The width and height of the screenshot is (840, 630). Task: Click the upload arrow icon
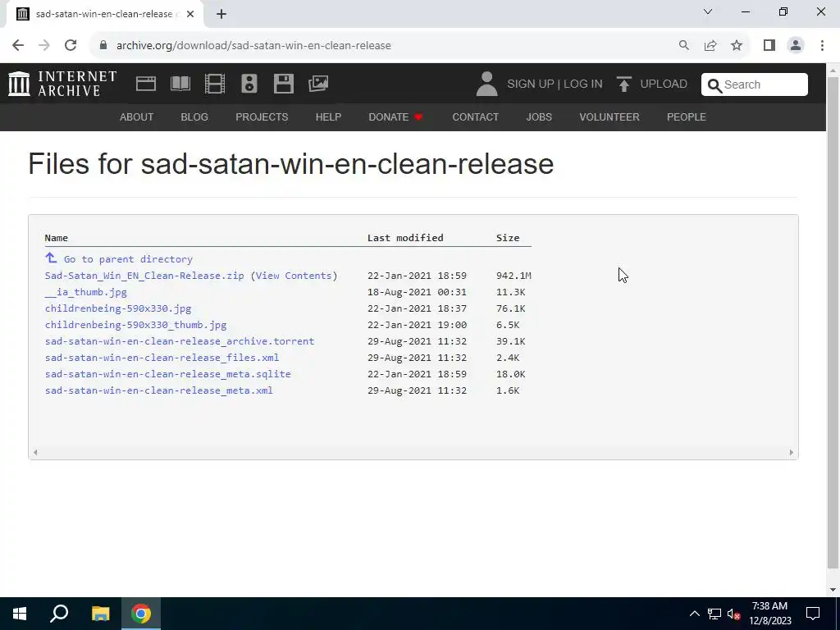[x=623, y=84]
